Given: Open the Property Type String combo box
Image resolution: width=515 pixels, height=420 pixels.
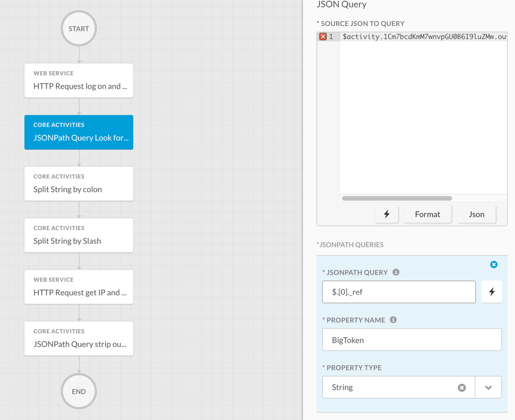Looking at the screenshot, I should coord(412,387).
